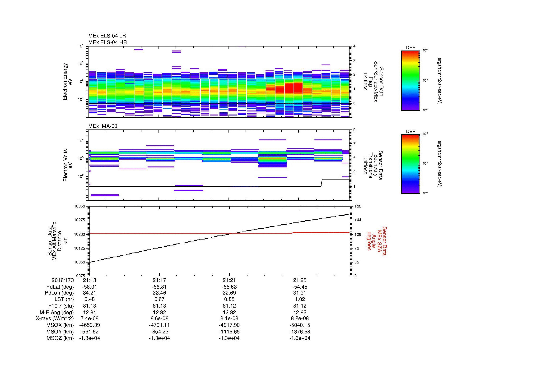Click the 'X-rays (W/m**2)' row label

pyautogui.click(x=55, y=318)
